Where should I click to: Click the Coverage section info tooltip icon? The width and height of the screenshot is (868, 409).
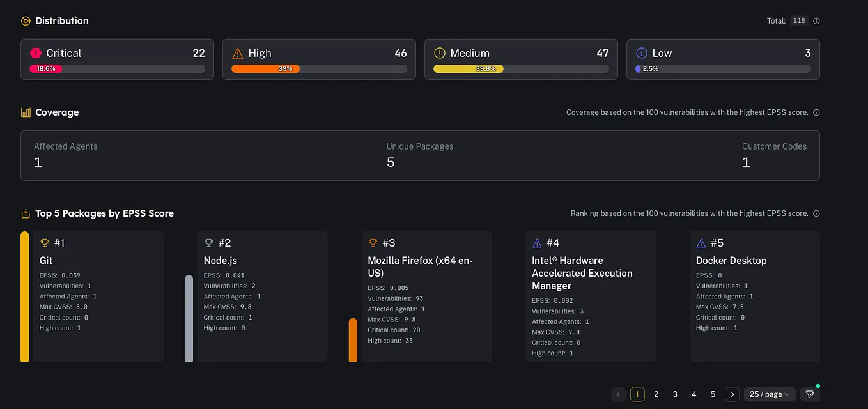click(816, 112)
